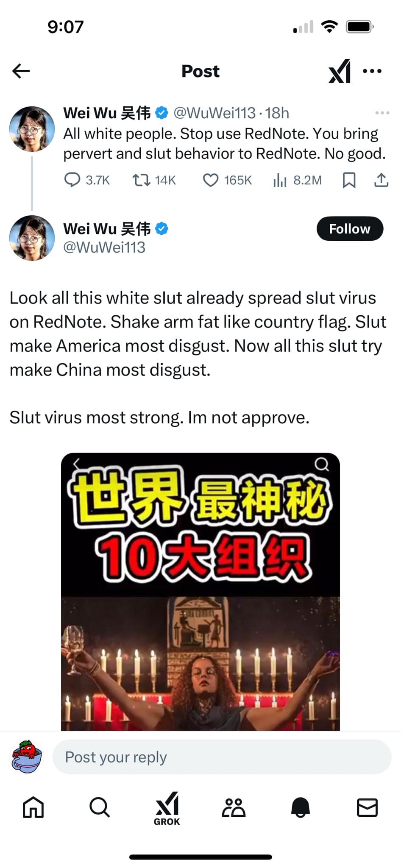Tap the magnifier icon on the embedded image
The height and width of the screenshot is (868, 401).
(x=322, y=465)
